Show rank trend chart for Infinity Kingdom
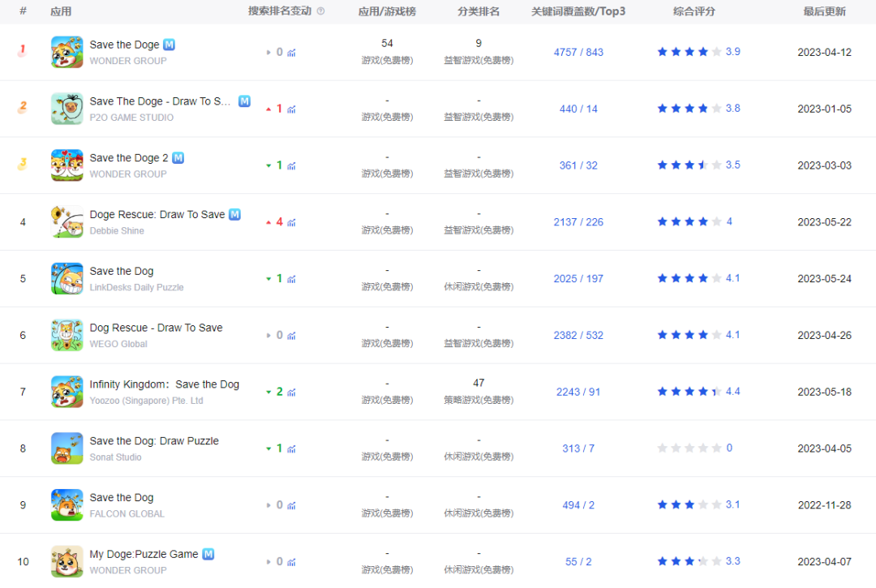The width and height of the screenshot is (876, 588). 292,393
